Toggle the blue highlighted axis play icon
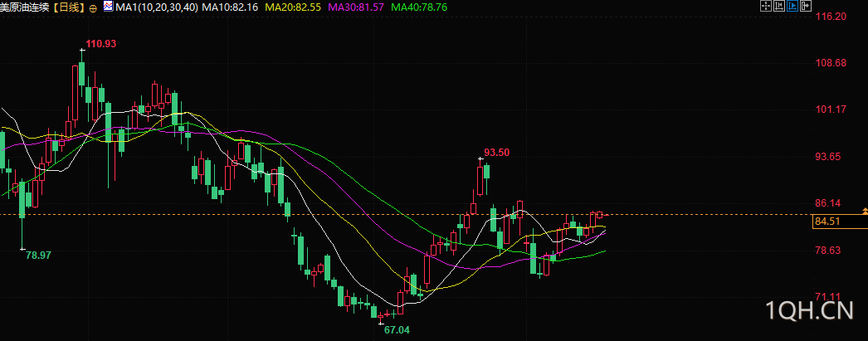The height and width of the screenshot is (341, 868). point(792,6)
